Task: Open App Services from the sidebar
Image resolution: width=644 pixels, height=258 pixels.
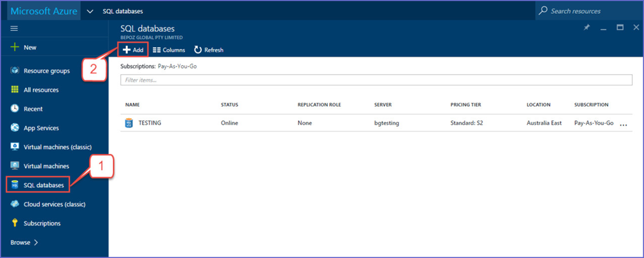Action: (x=41, y=128)
